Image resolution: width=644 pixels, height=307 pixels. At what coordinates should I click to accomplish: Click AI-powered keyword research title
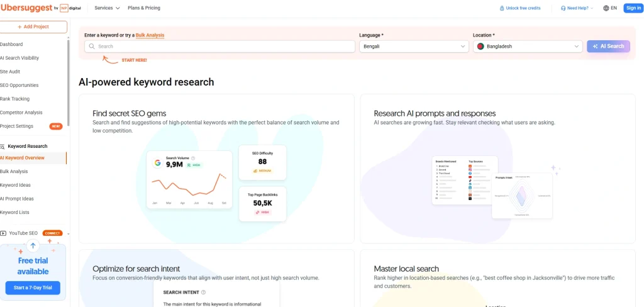146,82
